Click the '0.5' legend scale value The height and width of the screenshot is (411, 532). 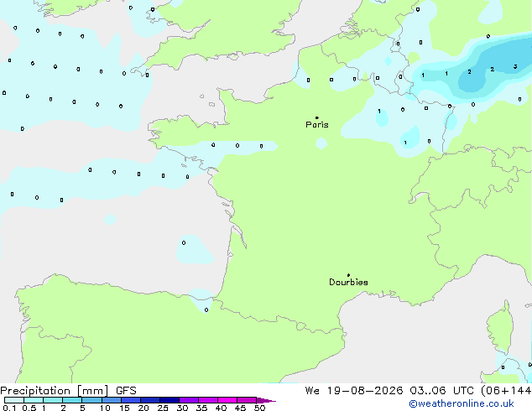29,408
